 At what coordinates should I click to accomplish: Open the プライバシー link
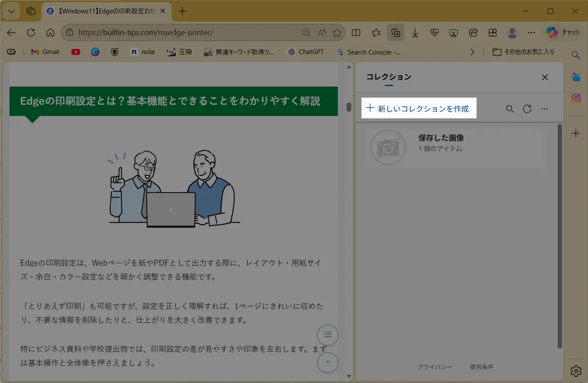coord(435,367)
